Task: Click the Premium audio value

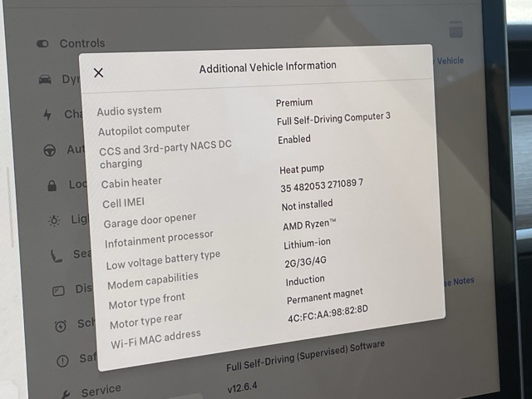Action: pos(294,102)
